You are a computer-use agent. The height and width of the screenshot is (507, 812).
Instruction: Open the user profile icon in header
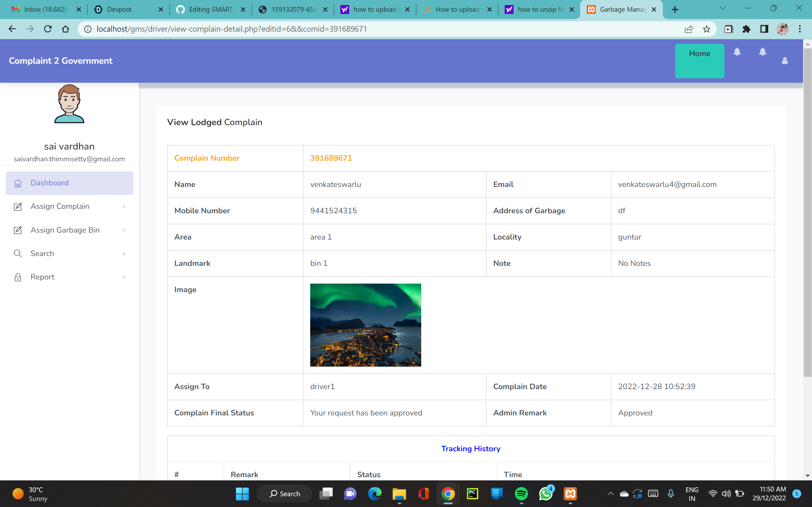pyautogui.click(x=784, y=61)
